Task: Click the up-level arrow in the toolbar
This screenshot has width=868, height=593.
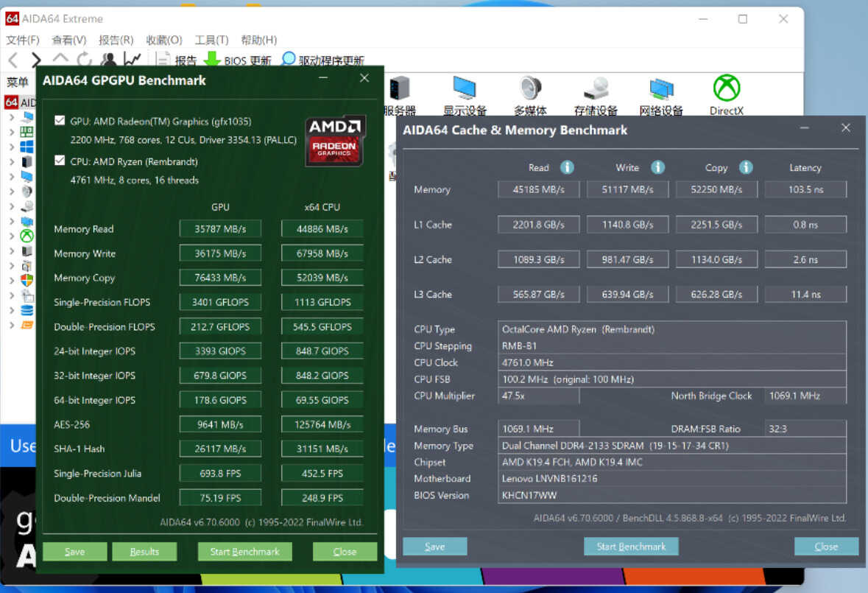Action: pos(60,58)
